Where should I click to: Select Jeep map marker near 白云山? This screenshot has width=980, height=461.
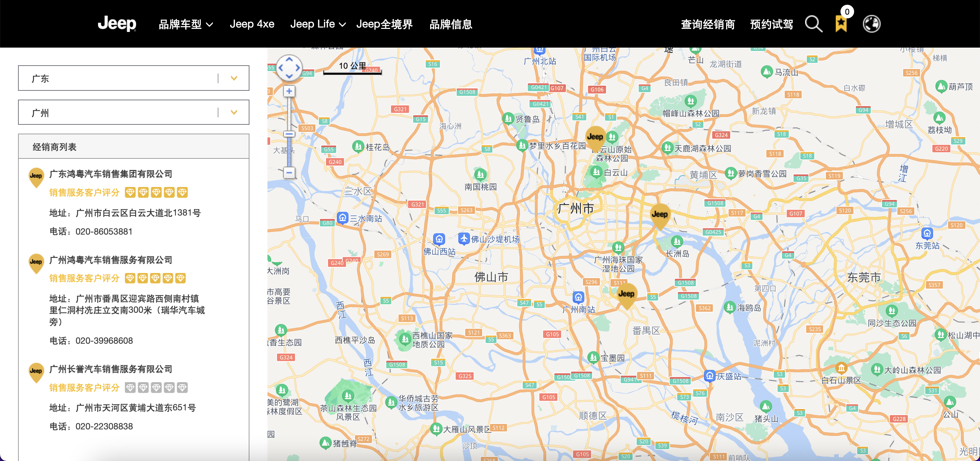[x=595, y=139]
